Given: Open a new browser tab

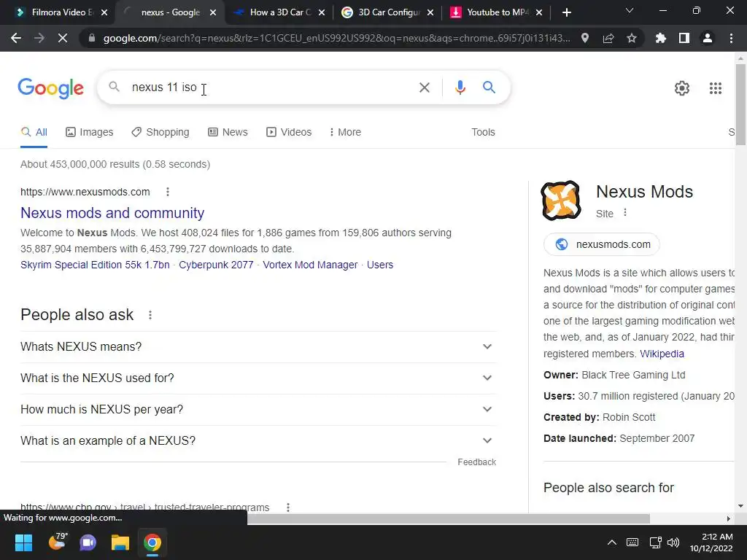Looking at the screenshot, I should (566, 12).
